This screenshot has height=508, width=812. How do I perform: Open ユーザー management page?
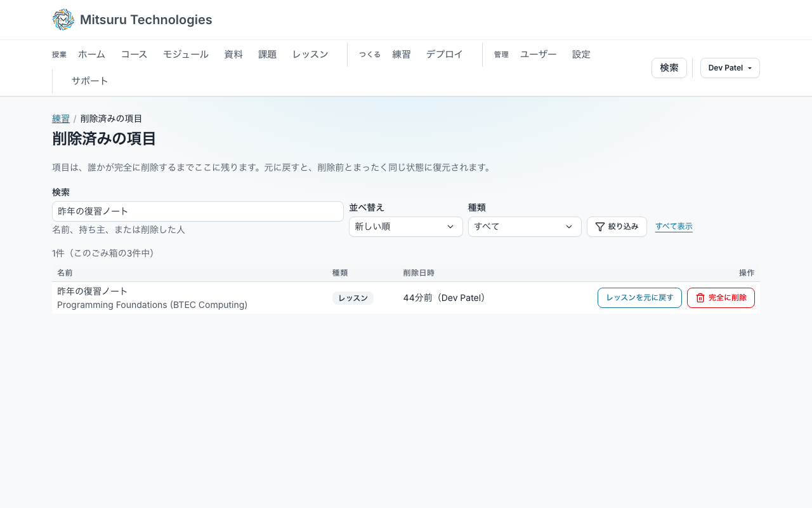click(539, 55)
